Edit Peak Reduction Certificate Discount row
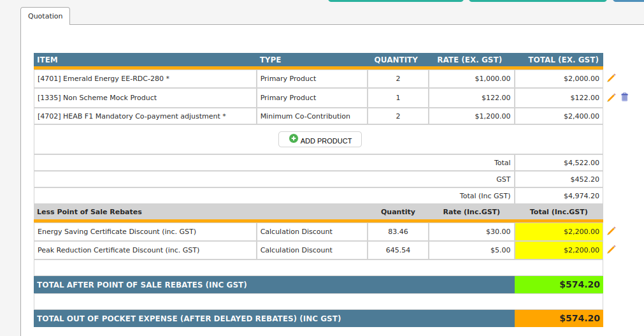 pyautogui.click(x=612, y=250)
